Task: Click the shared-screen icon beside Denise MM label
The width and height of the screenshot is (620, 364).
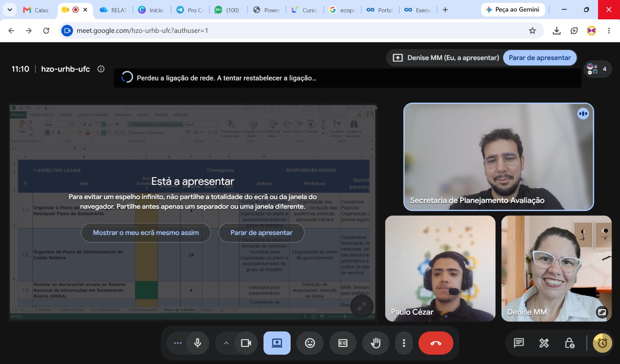Action: pyautogui.click(x=398, y=58)
